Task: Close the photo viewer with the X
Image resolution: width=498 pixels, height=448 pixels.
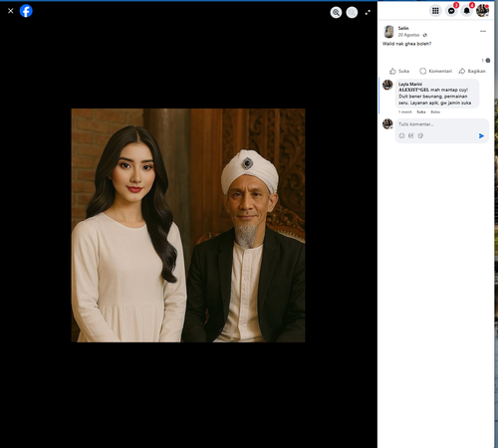Action: 11,11
